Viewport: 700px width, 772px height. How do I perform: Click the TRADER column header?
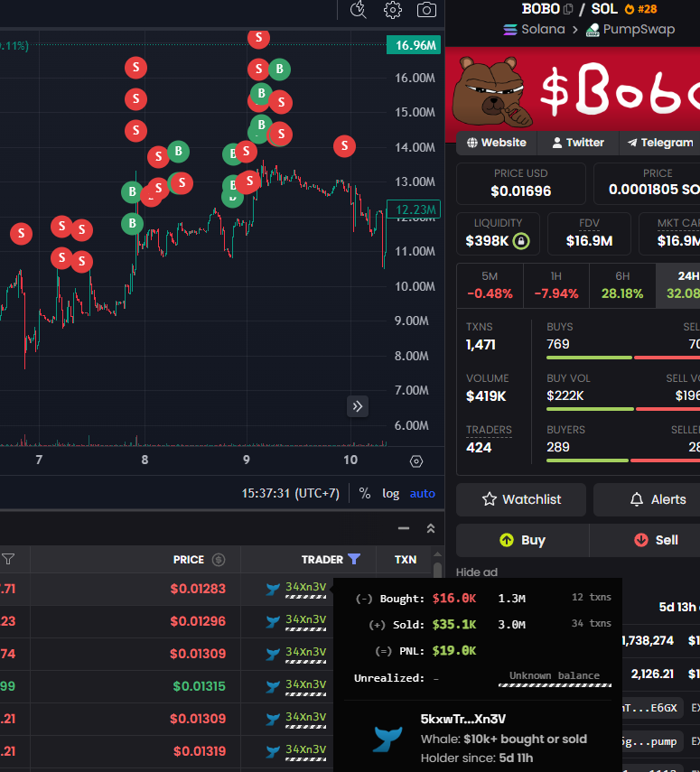322,560
